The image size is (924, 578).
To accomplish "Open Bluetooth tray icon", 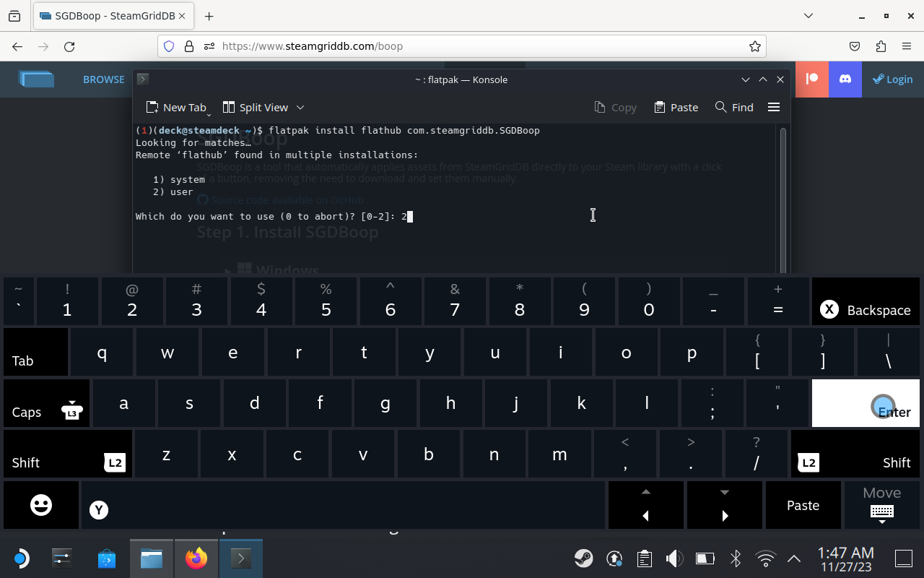I will coord(735,558).
